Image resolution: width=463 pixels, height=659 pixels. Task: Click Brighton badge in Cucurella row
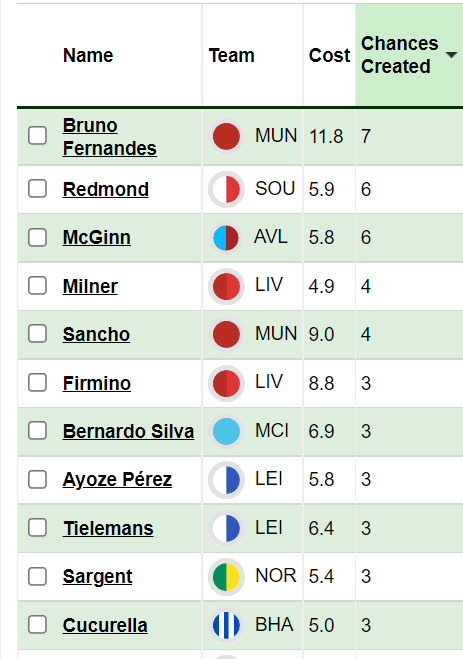coord(226,625)
